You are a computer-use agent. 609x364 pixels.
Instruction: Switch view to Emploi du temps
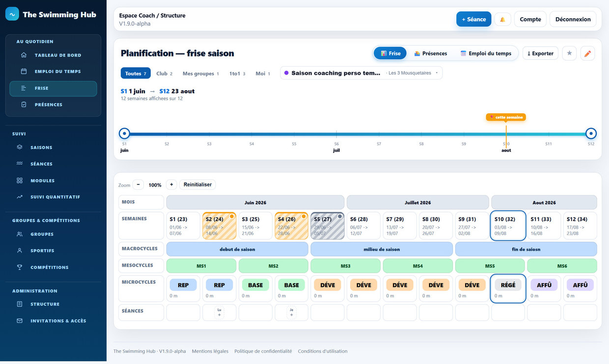pyautogui.click(x=486, y=53)
